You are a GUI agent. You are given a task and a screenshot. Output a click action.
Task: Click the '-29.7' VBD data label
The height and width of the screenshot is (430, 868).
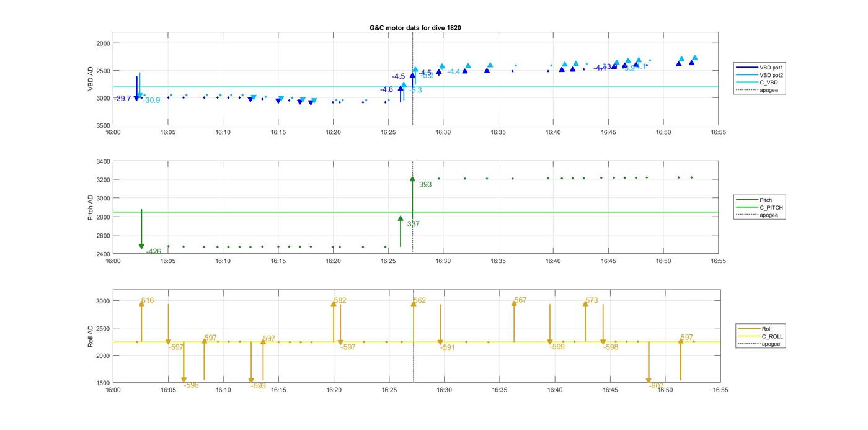point(123,99)
